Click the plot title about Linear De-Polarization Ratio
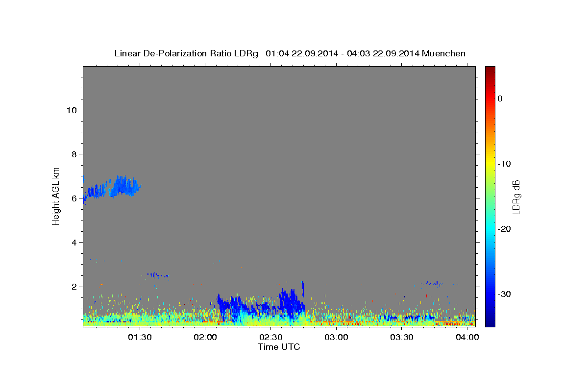 point(290,53)
